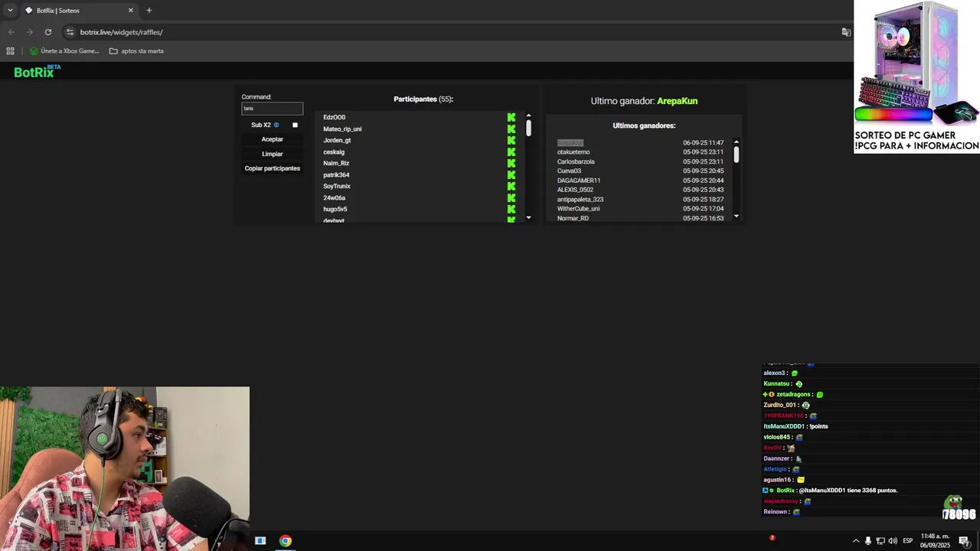980x551 pixels.
Task: Click winner antipapaleta_323 in the list
Action: [x=580, y=199]
